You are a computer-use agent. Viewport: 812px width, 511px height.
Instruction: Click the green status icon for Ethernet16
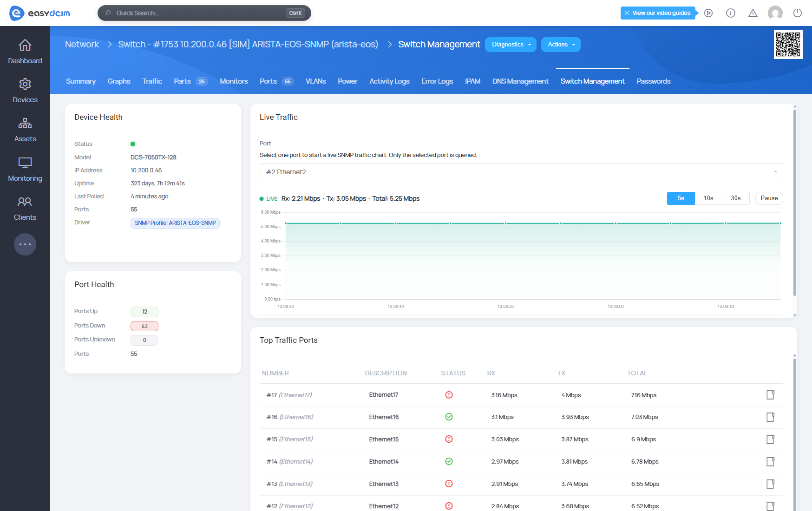pos(449,417)
